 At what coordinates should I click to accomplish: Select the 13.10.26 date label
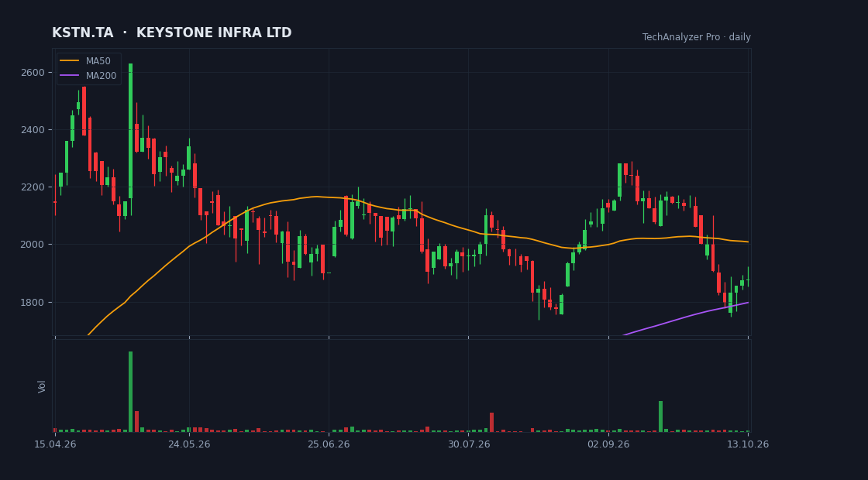click(x=748, y=444)
